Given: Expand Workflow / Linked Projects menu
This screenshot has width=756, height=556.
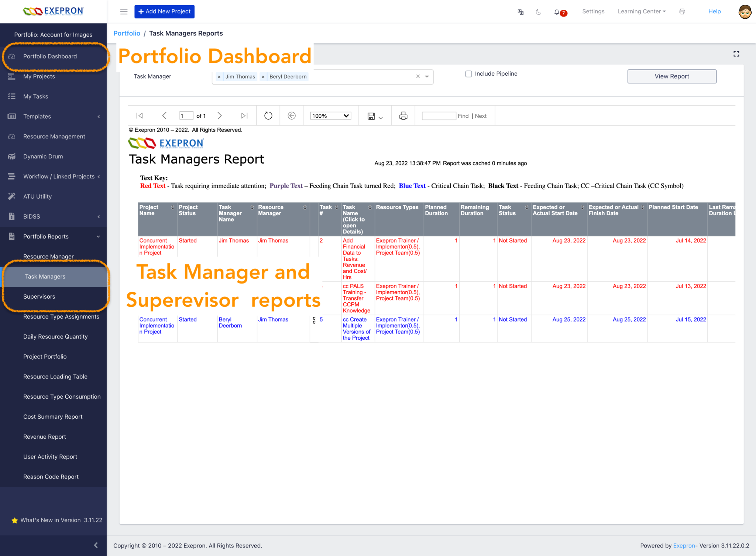Looking at the screenshot, I should click(x=54, y=176).
